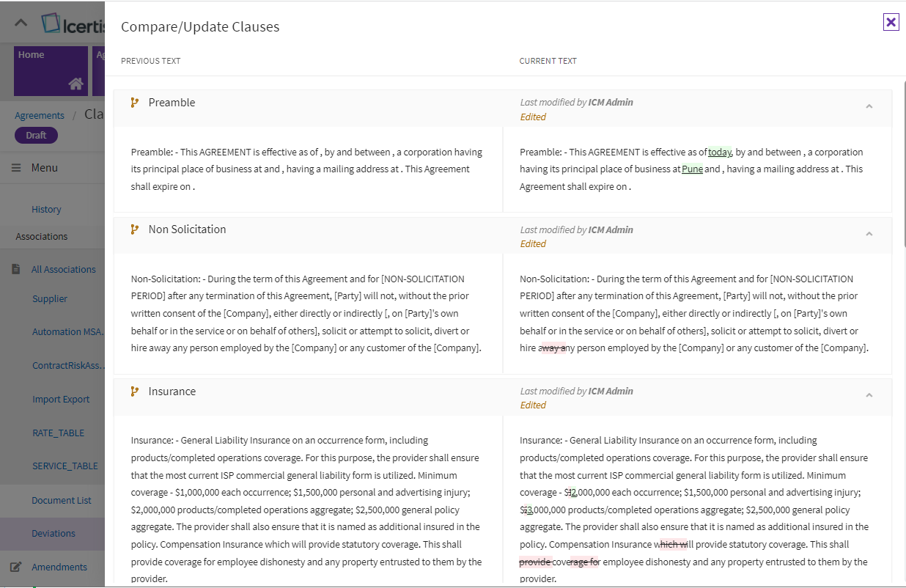906x588 pixels.
Task: Close the Compare/Update Clauses dialog
Action: (891, 22)
